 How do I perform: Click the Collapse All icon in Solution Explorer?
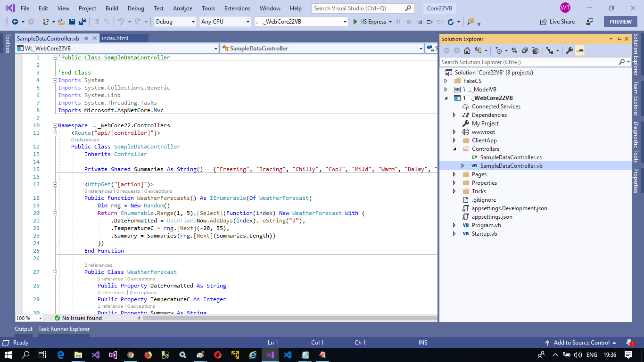click(x=525, y=50)
